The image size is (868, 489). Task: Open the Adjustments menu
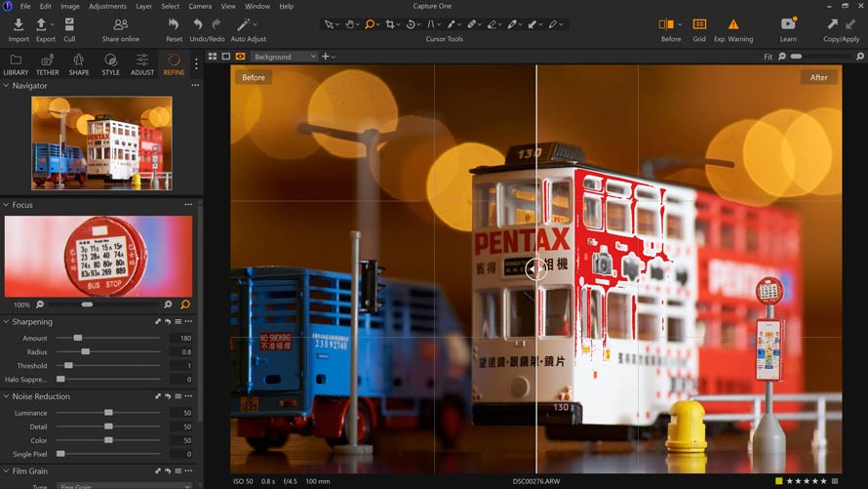(x=107, y=6)
